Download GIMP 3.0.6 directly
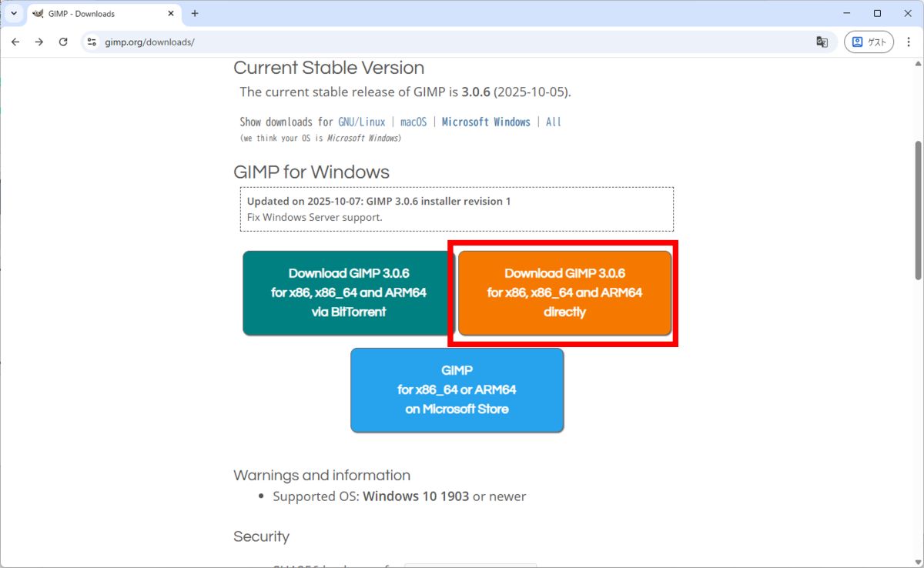924x568 pixels. tap(564, 293)
